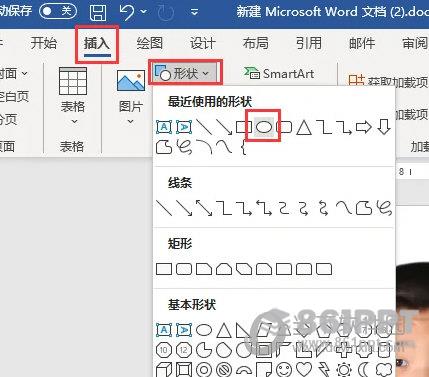Screen dimensions: 429x377
Task: Click the 图片 picture insert icon
Action: pyautogui.click(x=131, y=80)
